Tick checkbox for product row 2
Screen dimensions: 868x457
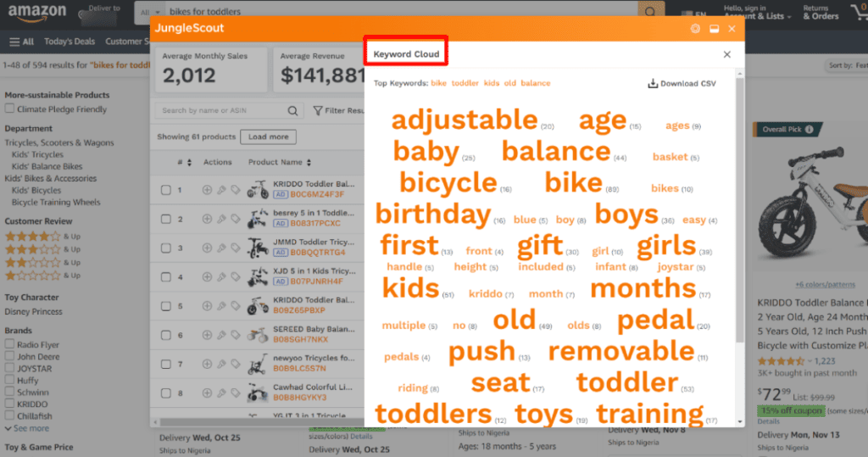coord(165,219)
